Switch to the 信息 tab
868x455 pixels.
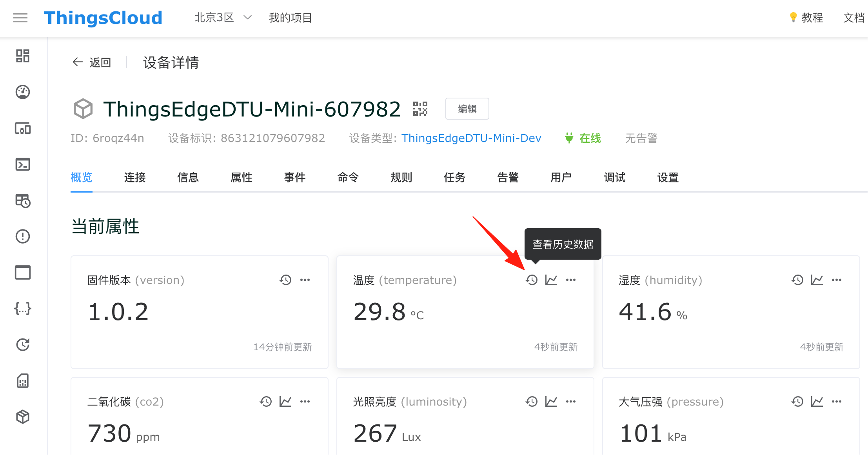[188, 178]
